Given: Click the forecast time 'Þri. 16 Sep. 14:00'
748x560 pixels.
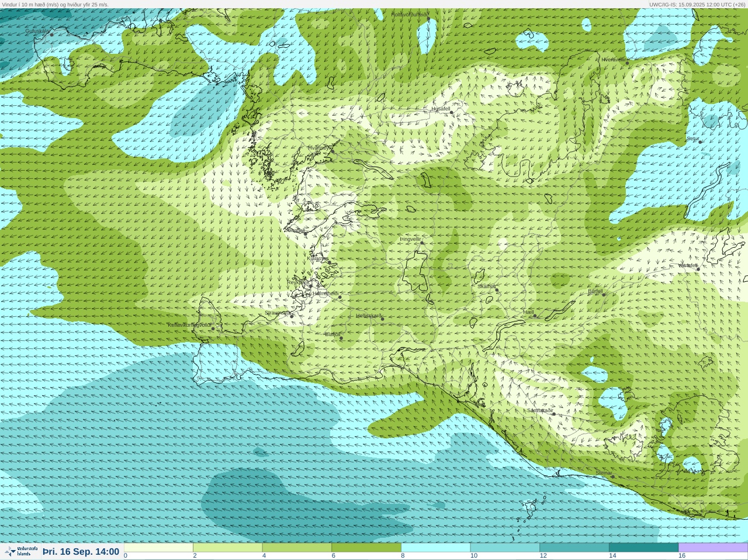Looking at the screenshot, I should pyautogui.click(x=81, y=552).
